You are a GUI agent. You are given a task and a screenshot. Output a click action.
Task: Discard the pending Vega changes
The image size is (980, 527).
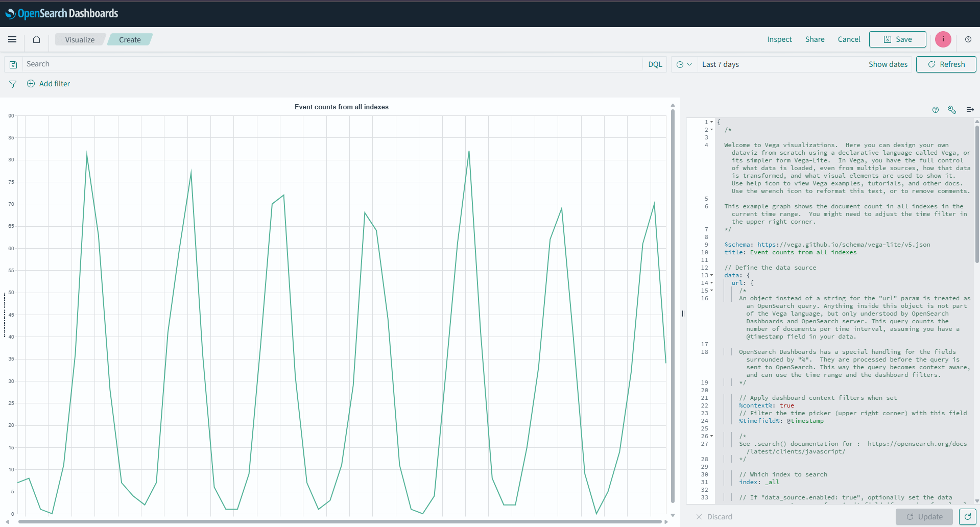point(714,516)
